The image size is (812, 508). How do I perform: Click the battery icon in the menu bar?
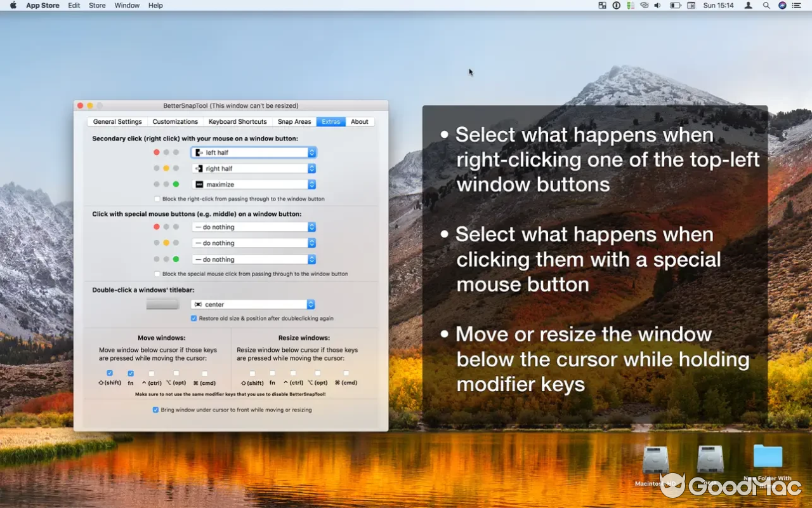(675, 5)
